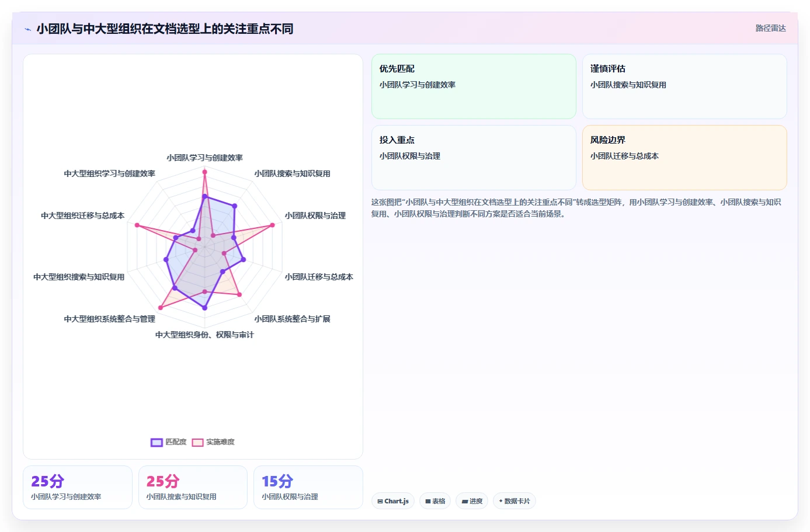The height and width of the screenshot is (532, 810).
Task: Click radar axis label 小团队系统整合与扩展
Action: (x=292, y=319)
